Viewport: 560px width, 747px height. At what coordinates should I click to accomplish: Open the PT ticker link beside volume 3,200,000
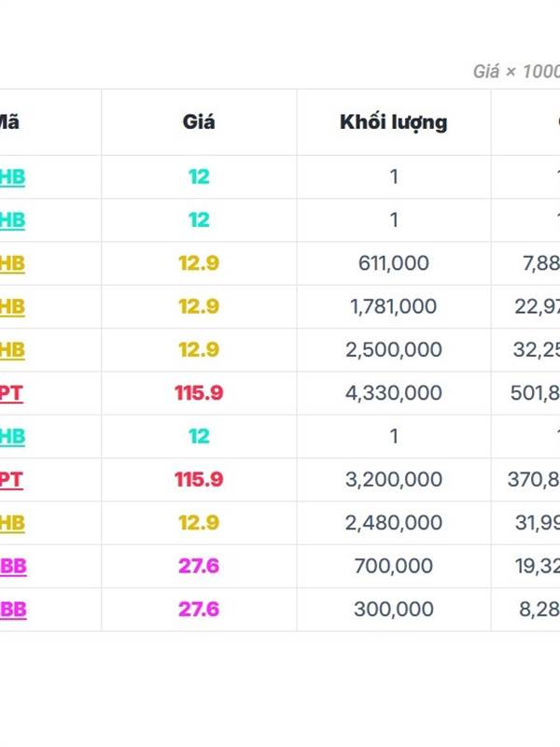(x=11, y=480)
